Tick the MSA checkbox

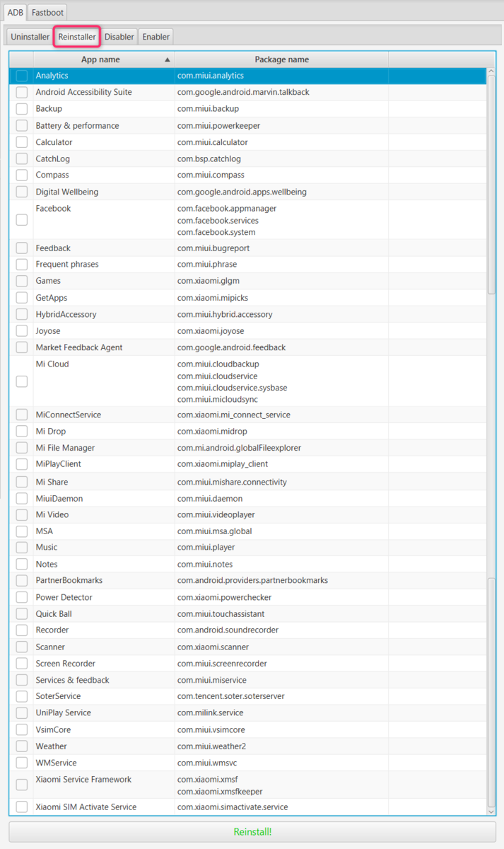pos(22,531)
